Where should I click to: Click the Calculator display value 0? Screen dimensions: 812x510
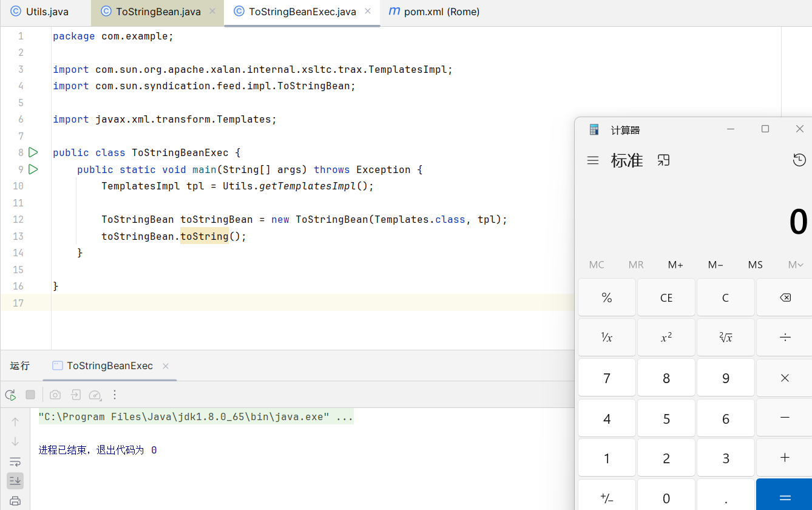point(798,222)
